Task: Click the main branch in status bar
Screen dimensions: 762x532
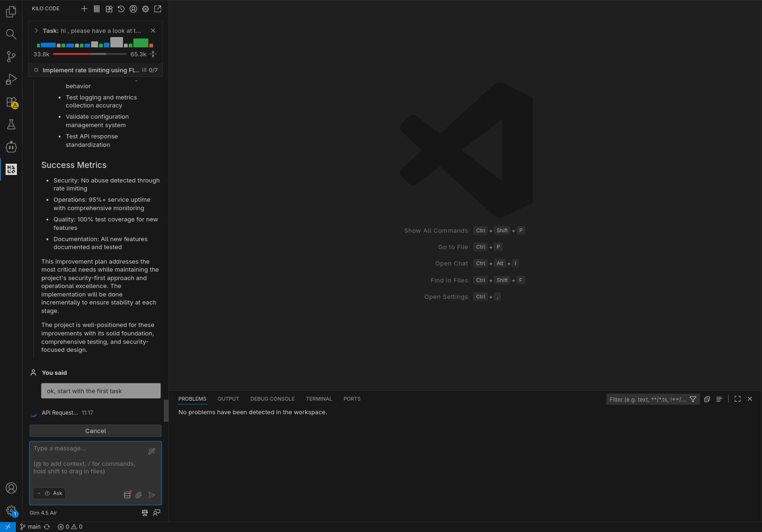Action: [x=31, y=527]
